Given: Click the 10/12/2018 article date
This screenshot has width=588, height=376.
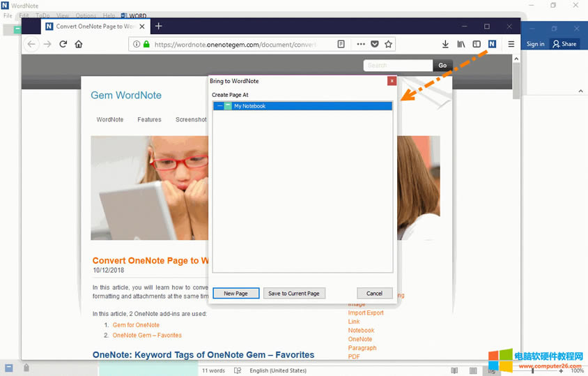Looking at the screenshot, I should click(x=109, y=271).
